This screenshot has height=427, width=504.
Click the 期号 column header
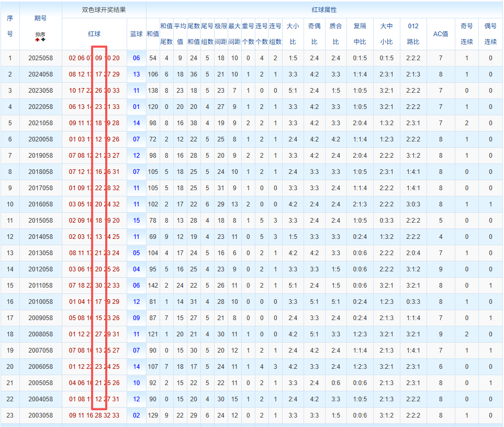[40, 18]
